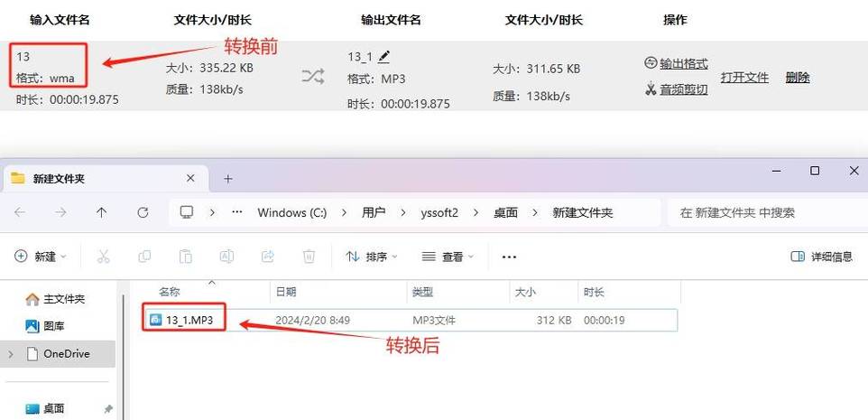
Task: Expand chevron after 桌面 breadcrumb
Action: [x=535, y=213]
